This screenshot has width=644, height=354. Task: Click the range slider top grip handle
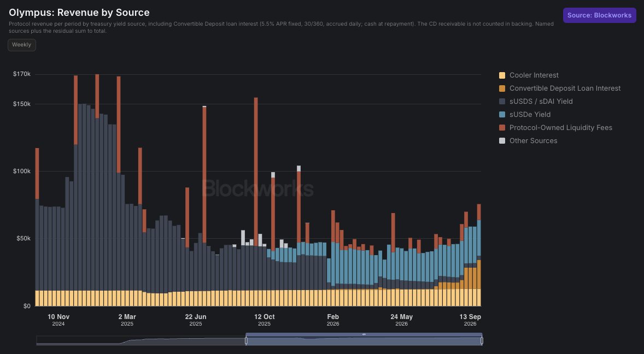pos(364,334)
